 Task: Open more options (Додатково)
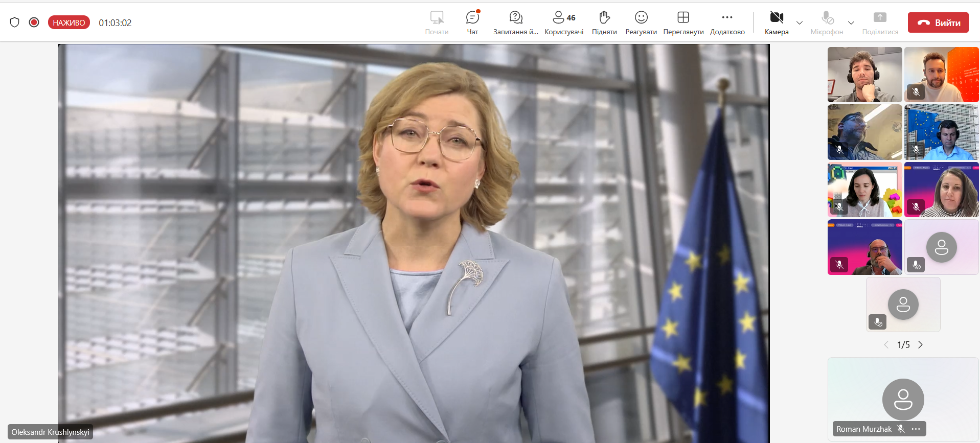[727, 22]
